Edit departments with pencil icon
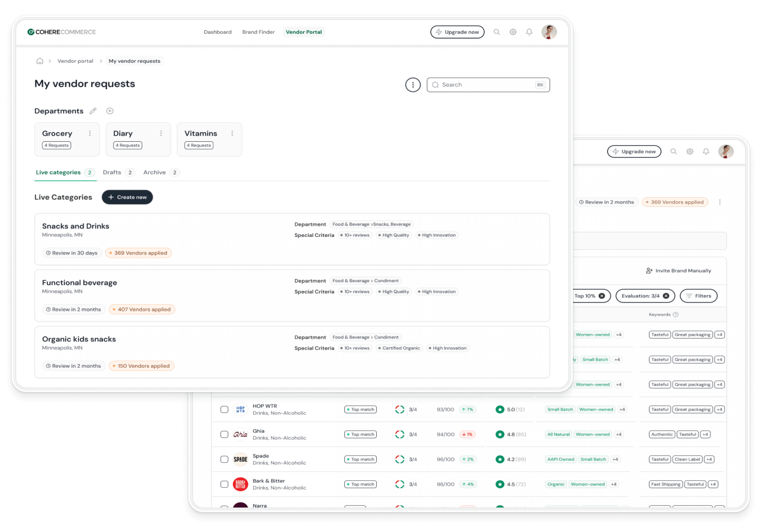Viewport: 765px width, 532px height. click(93, 111)
